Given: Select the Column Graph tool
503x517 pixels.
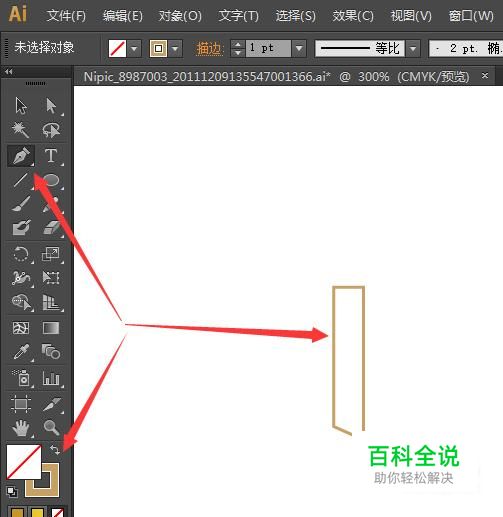Looking at the screenshot, I should (x=51, y=378).
